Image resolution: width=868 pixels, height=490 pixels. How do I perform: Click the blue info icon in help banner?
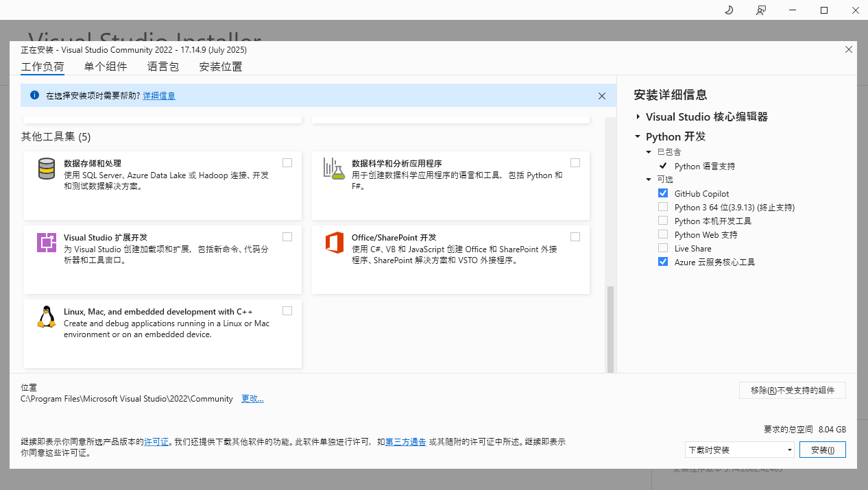click(35, 95)
